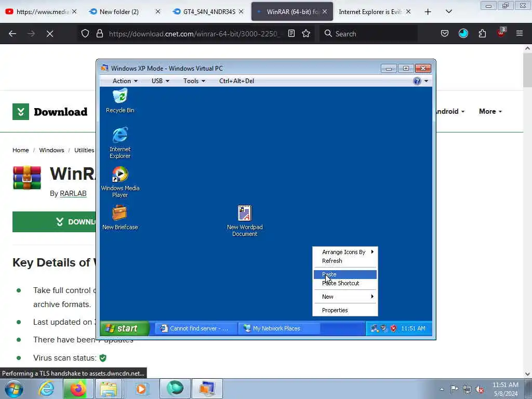Expand New submenu in context menu

point(345,297)
